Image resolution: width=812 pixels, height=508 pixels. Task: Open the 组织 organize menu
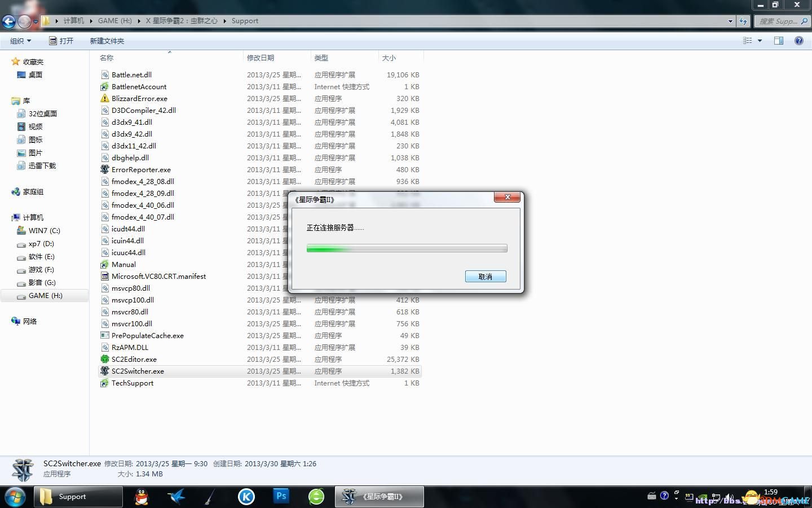tap(20, 41)
